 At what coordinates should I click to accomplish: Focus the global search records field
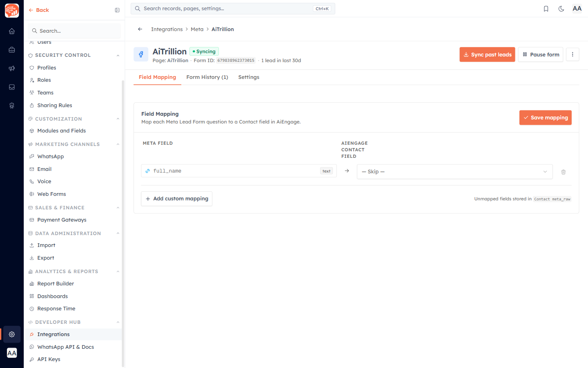coord(233,9)
